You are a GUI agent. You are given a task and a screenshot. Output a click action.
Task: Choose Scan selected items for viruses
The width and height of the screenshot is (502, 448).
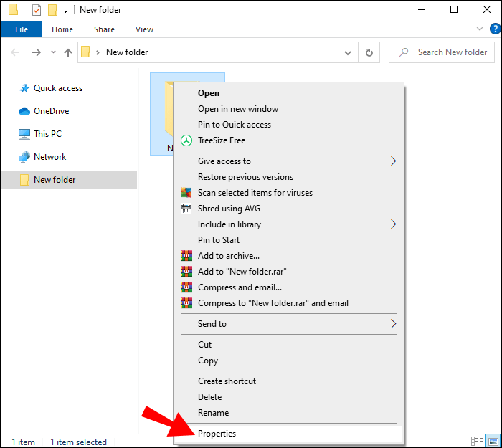pos(288,193)
